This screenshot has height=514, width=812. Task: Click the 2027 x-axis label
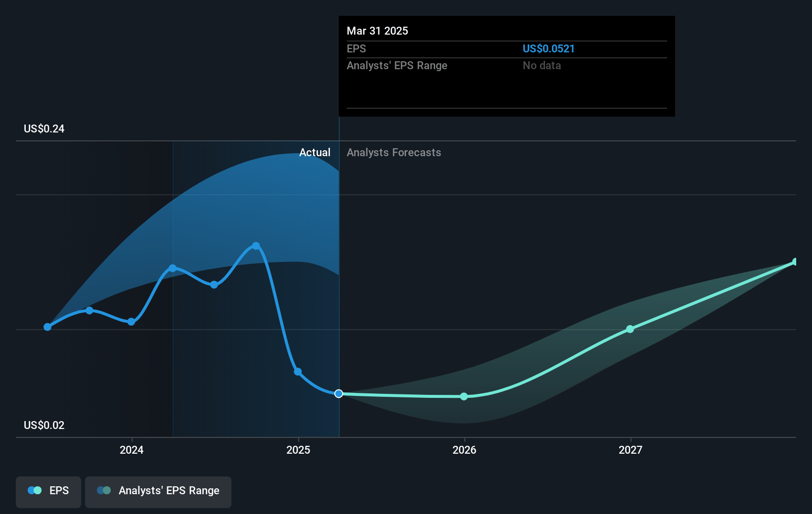point(631,450)
